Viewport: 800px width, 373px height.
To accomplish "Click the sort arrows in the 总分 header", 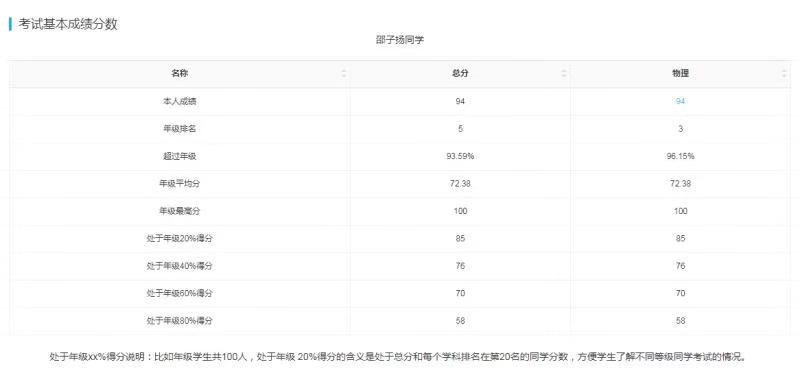I will [x=564, y=74].
